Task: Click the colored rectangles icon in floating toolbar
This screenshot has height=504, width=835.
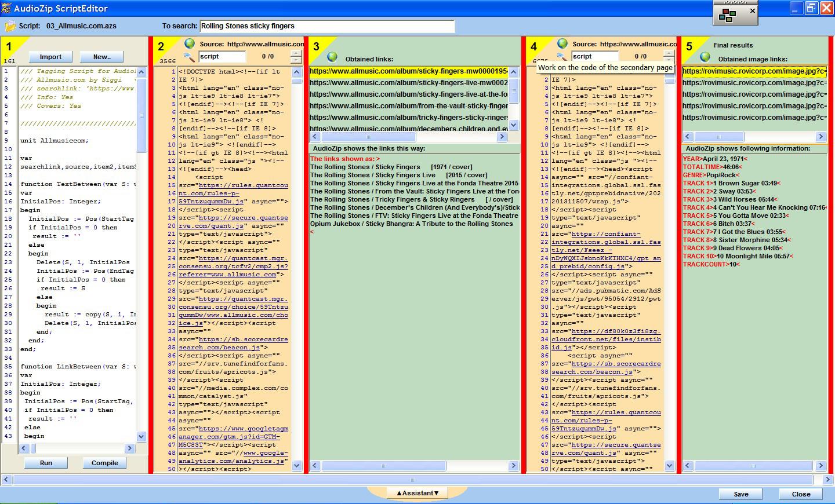Action: [x=727, y=15]
